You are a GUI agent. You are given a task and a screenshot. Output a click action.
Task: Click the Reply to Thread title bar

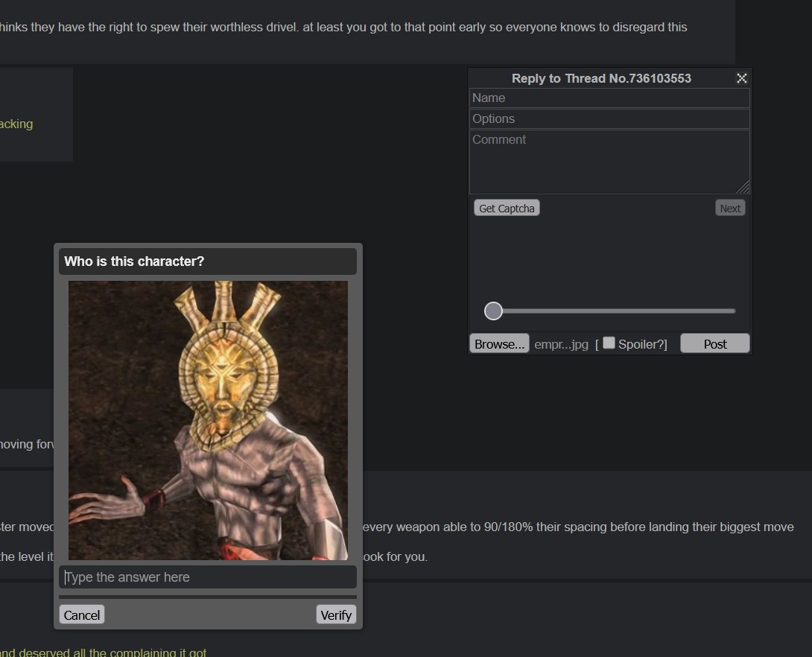point(601,78)
